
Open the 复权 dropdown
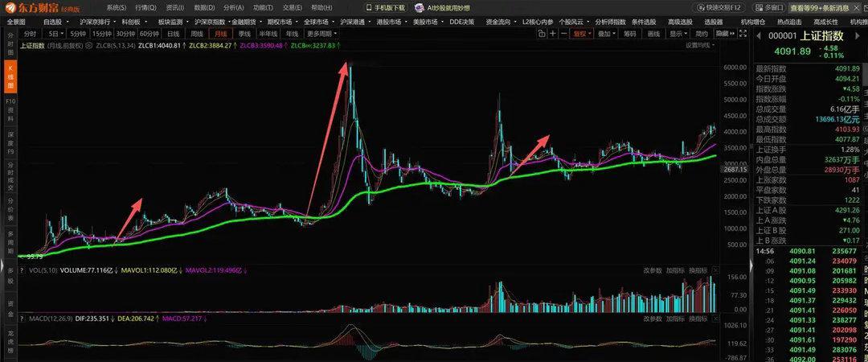click(x=583, y=34)
